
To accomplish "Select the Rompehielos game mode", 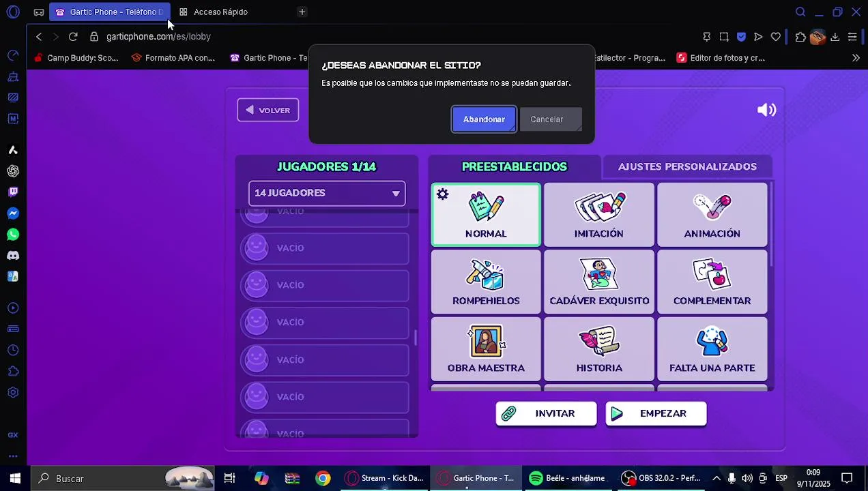I will 486,282.
